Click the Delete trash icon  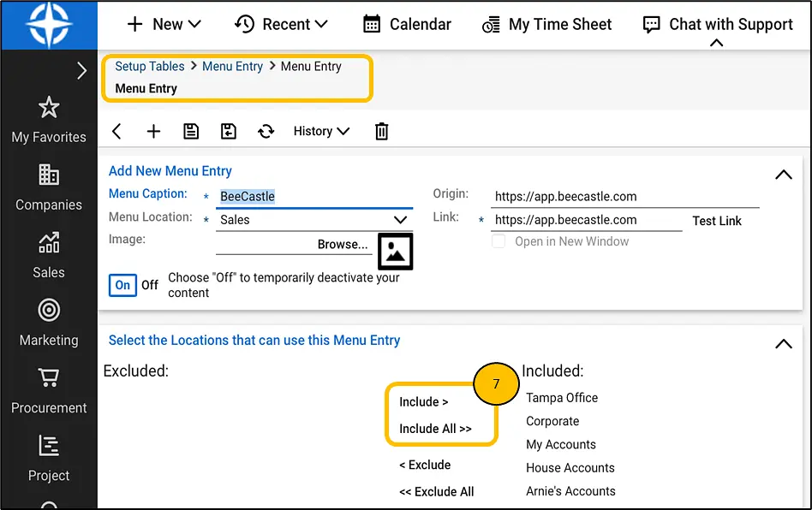click(x=382, y=132)
